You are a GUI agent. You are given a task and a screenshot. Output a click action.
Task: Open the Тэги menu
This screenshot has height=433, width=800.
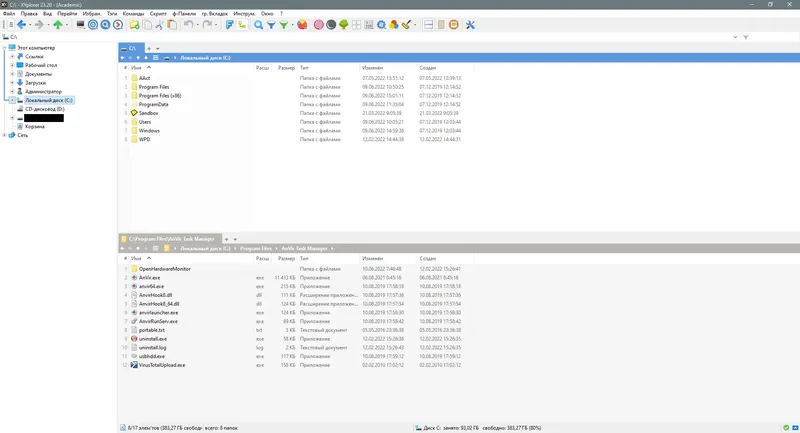tap(112, 14)
